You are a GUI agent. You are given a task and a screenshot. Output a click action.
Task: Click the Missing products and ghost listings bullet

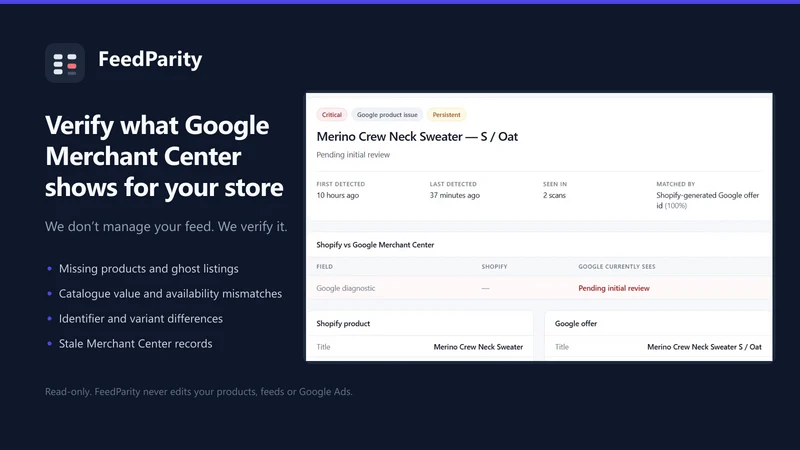(x=148, y=269)
